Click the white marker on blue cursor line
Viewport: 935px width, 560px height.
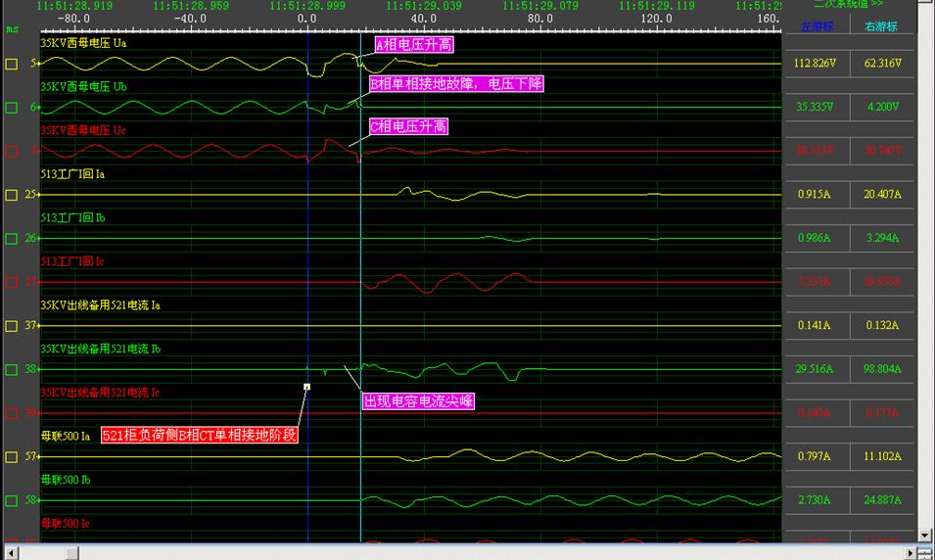[306, 387]
